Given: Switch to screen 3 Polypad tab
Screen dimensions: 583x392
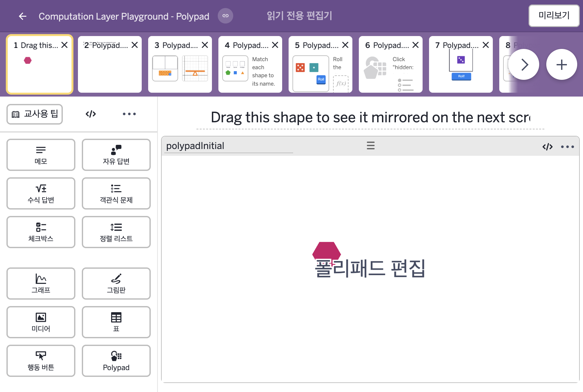Looking at the screenshot, I should [x=180, y=64].
